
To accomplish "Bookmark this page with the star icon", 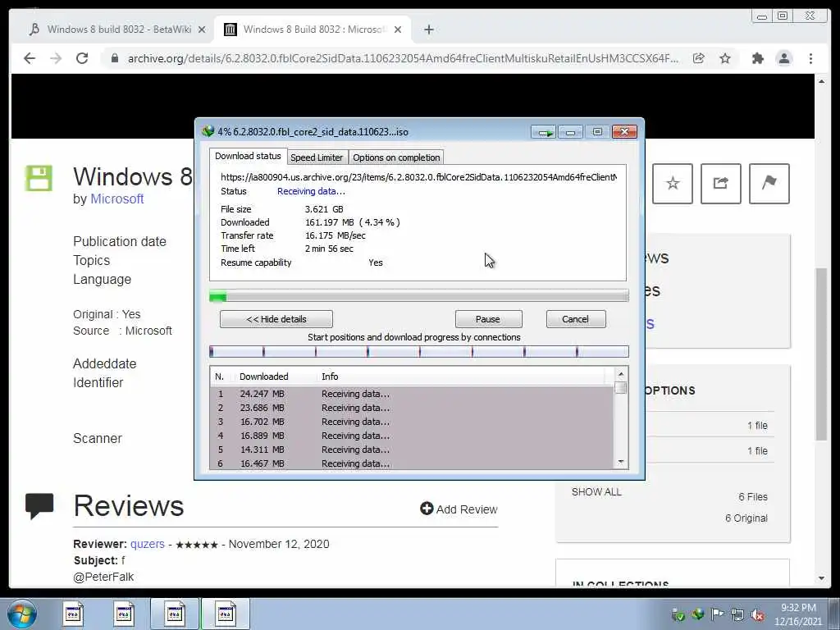I will (x=725, y=58).
